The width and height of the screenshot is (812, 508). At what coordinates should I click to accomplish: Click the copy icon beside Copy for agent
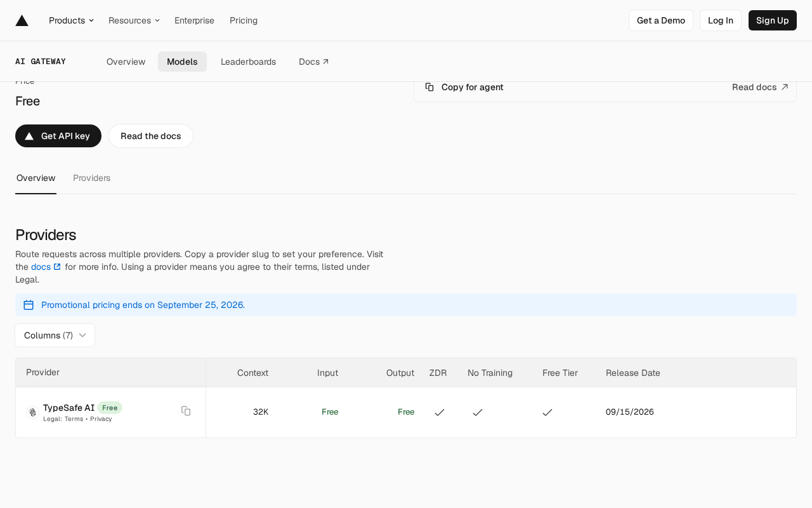click(429, 87)
